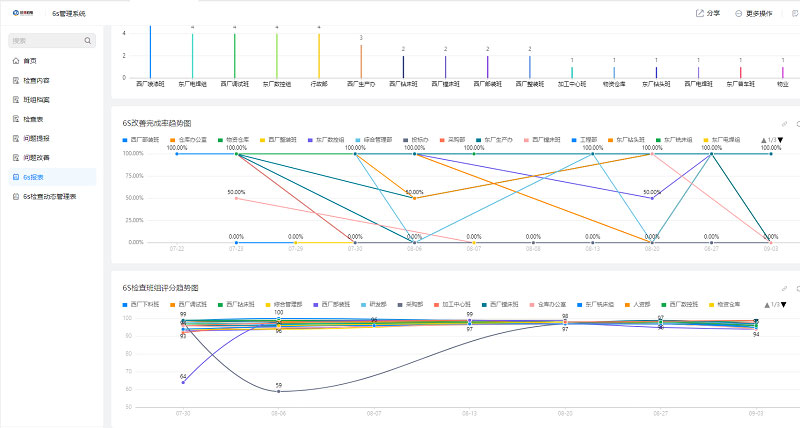Open 问题提报 sidebar entry
Image resolution: width=800 pixels, height=428 pixels.
click(x=36, y=138)
